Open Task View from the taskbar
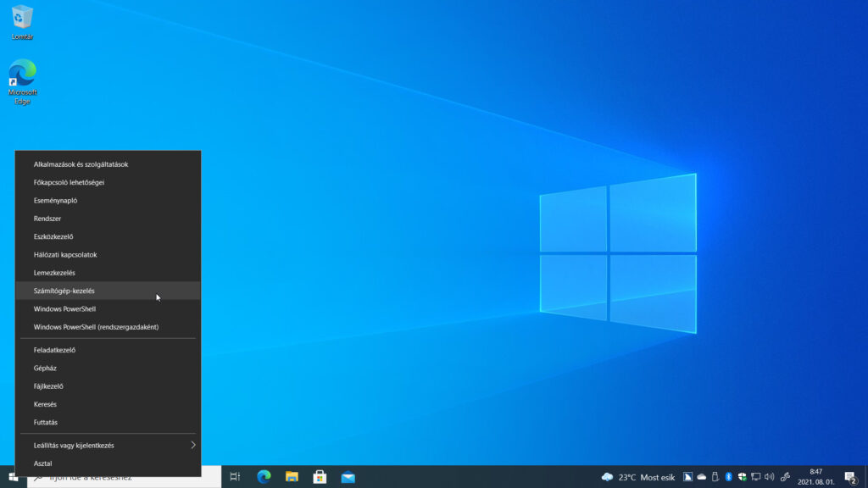The height and width of the screenshot is (488, 868). click(235, 477)
